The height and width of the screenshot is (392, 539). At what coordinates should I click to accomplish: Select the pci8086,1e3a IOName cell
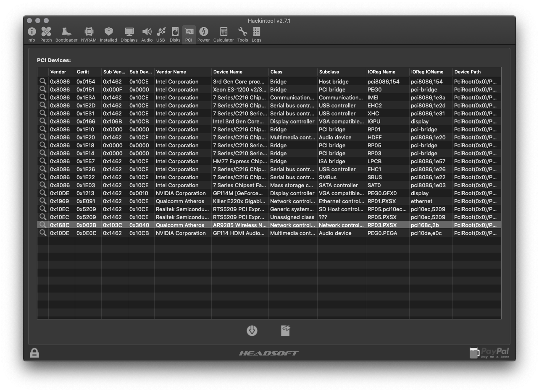[x=428, y=97]
